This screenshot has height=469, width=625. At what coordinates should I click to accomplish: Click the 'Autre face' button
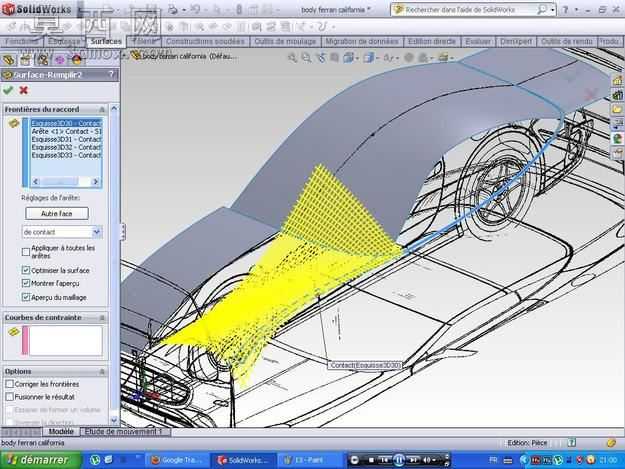point(57,214)
